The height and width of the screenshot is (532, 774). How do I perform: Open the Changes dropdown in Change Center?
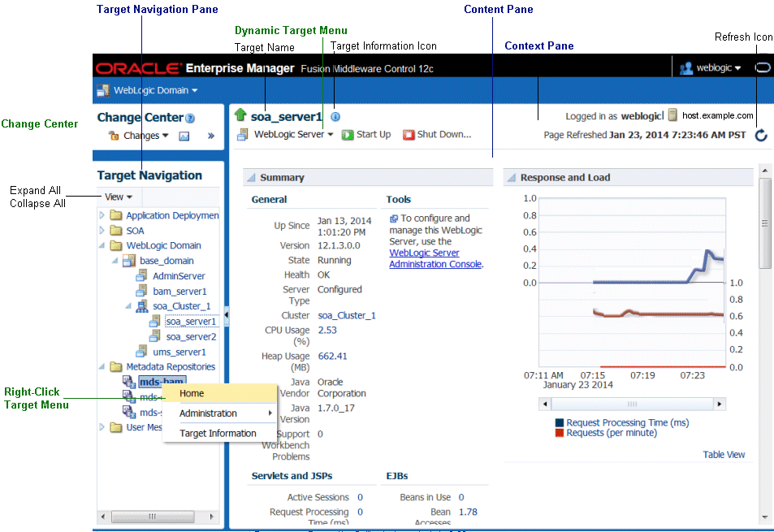click(x=146, y=135)
